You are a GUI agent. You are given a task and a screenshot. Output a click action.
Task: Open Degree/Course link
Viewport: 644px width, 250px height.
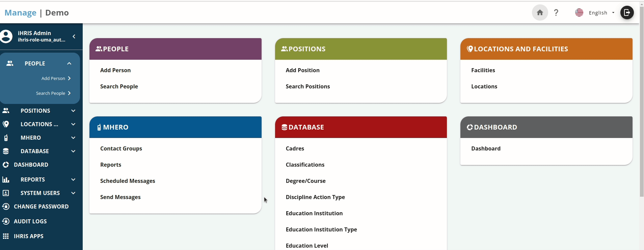pyautogui.click(x=306, y=181)
